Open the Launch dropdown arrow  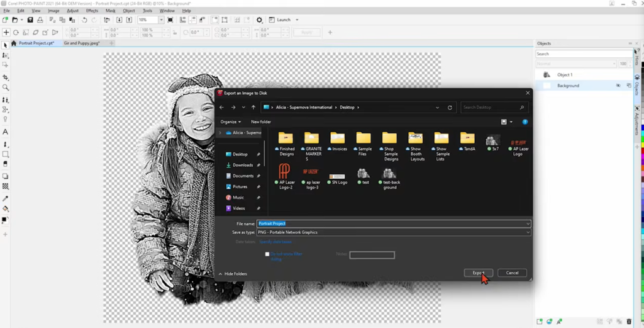pyautogui.click(x=297, y=20)
